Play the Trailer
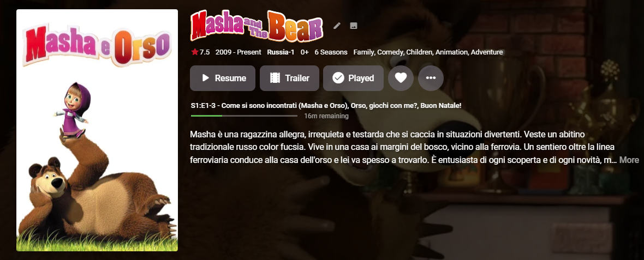 click(x=290, y=78)
